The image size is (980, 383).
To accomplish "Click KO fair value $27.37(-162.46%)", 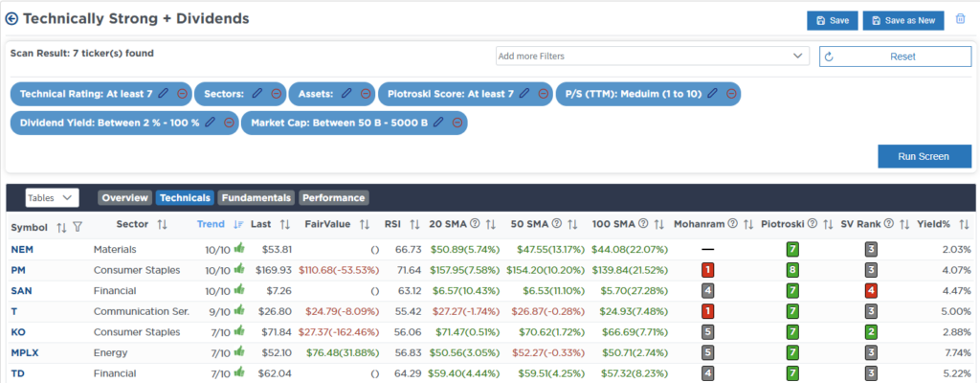I will tap(339, 332).
